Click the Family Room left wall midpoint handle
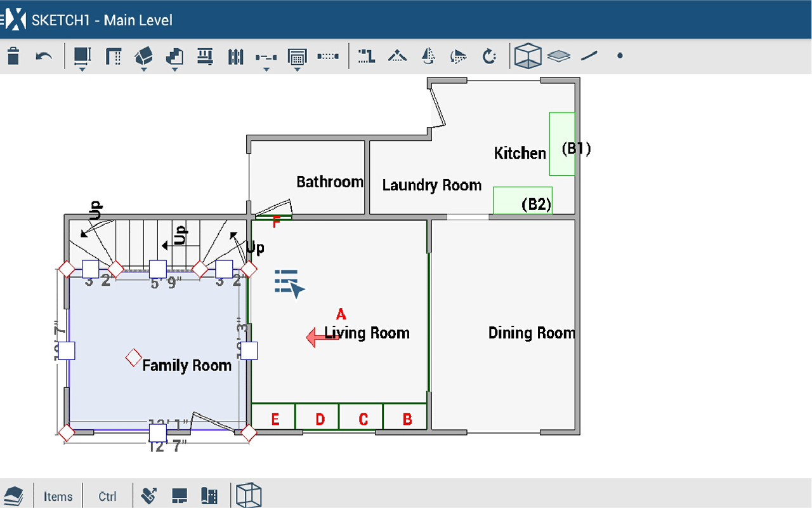This screenshot has height=508, width=812. [67, 351]
